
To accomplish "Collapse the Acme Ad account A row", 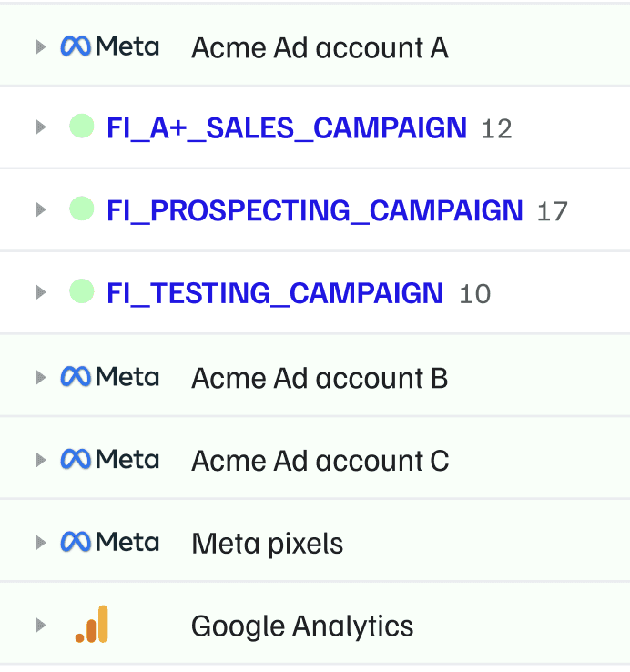I will 40,46.
